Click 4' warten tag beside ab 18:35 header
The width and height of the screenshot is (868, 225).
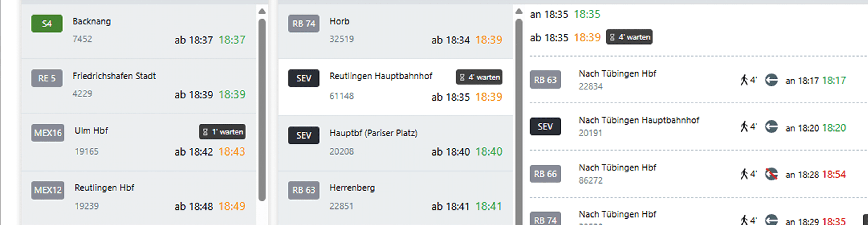coord(629,37)
